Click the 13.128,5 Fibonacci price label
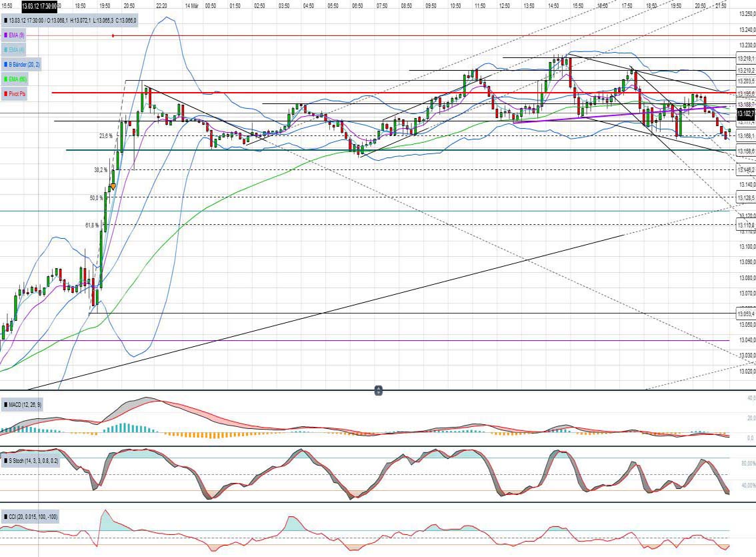 pos(746,197)
